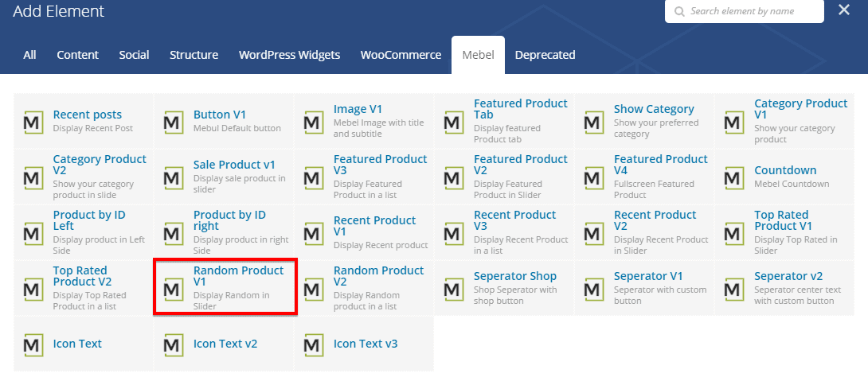Viewport: 868px width, 385px height.
Task: Click the M icon beside Icon Text
Action: point(33,344)
